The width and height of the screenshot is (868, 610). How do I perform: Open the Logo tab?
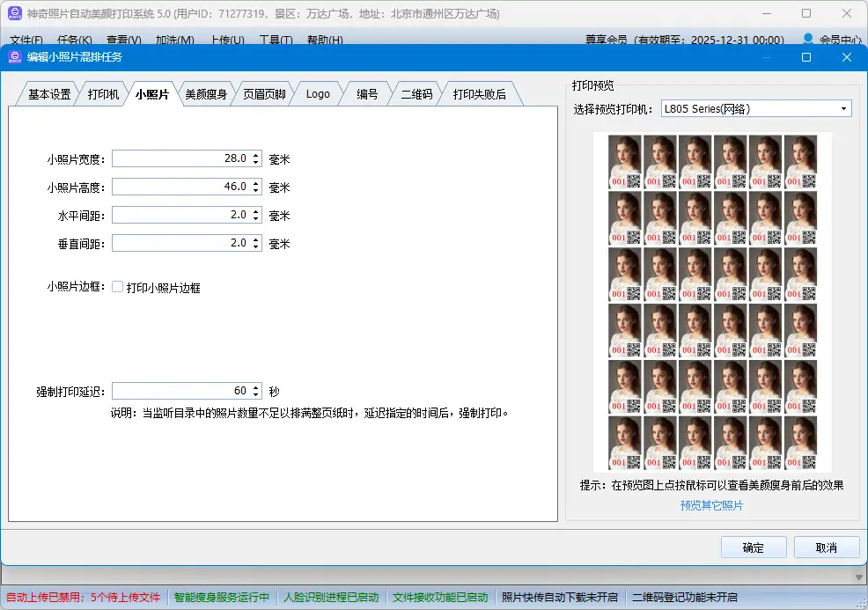318,94
